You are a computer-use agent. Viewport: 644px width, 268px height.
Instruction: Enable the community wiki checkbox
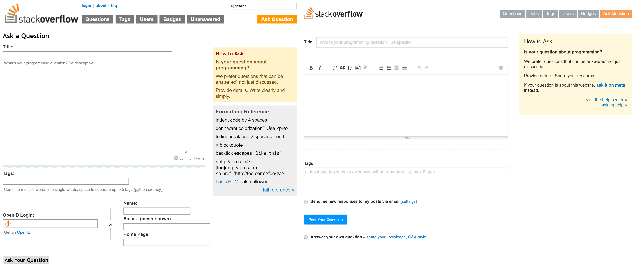click(177, 158)
